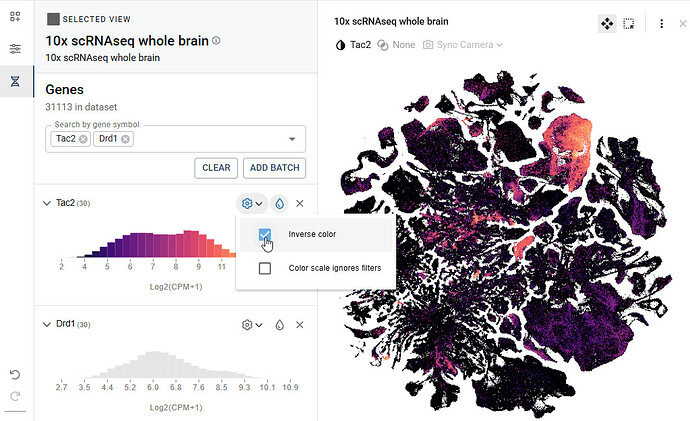The image size is (690, 421).
Task: Select the pan/move tool in viewer
Action: [607, 24]
